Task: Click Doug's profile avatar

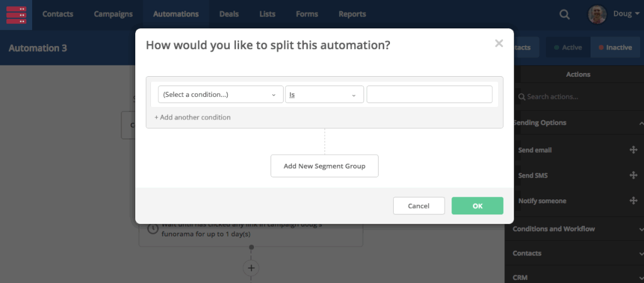Action: pyautogui.click(x=597, y=14)
